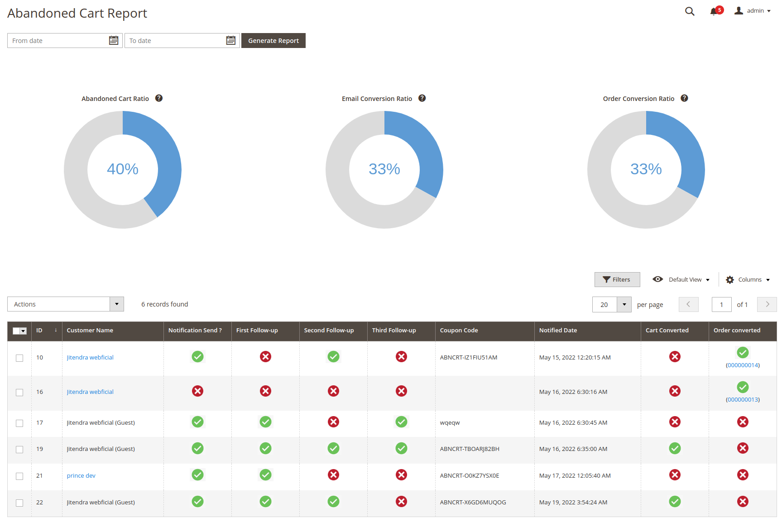Click coupon code ABNCRT-TBOARJ82BH

(x=470, y=449)
